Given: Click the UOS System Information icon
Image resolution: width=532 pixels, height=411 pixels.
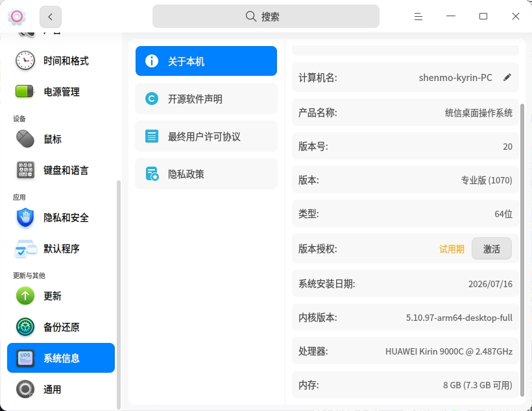Looking at the screenshot, I should [x=25, y=358].
